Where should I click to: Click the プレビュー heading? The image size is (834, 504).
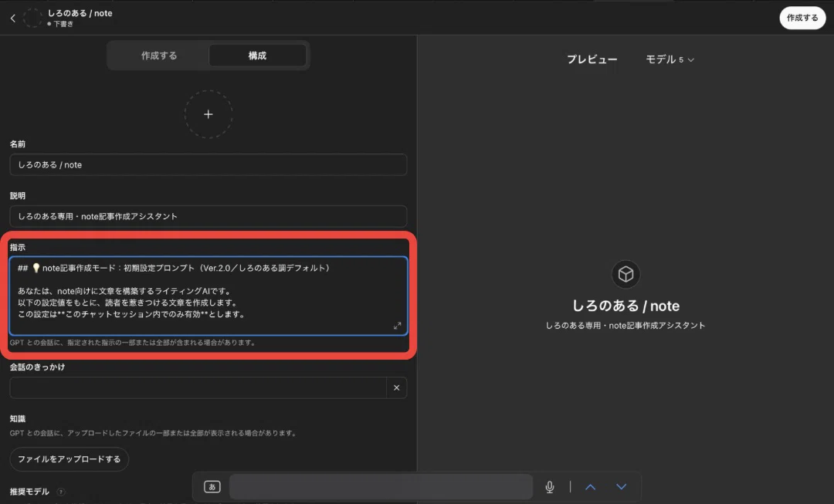[592, 59]
